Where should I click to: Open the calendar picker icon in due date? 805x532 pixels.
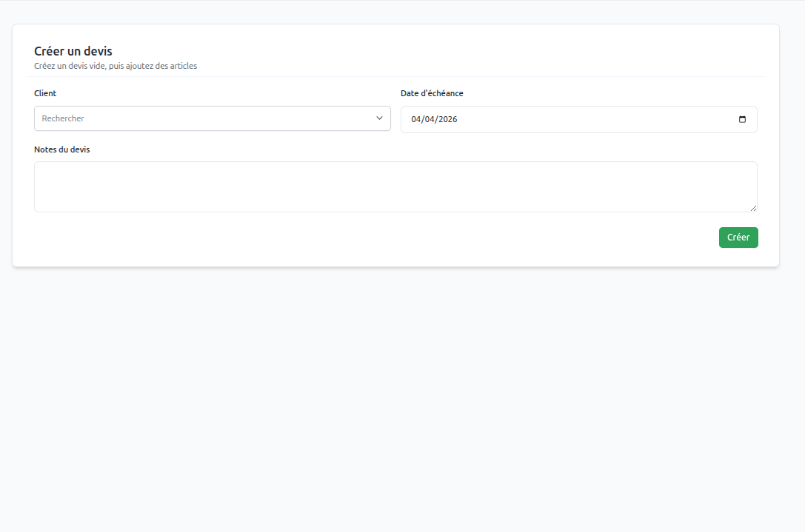point(742,119)
